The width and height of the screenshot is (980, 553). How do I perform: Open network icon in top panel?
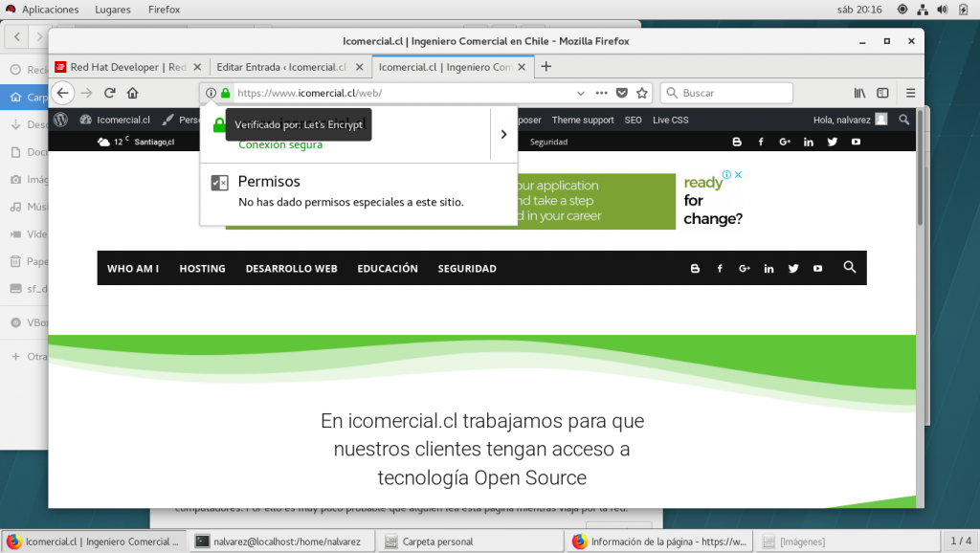(x=923, y=10)
